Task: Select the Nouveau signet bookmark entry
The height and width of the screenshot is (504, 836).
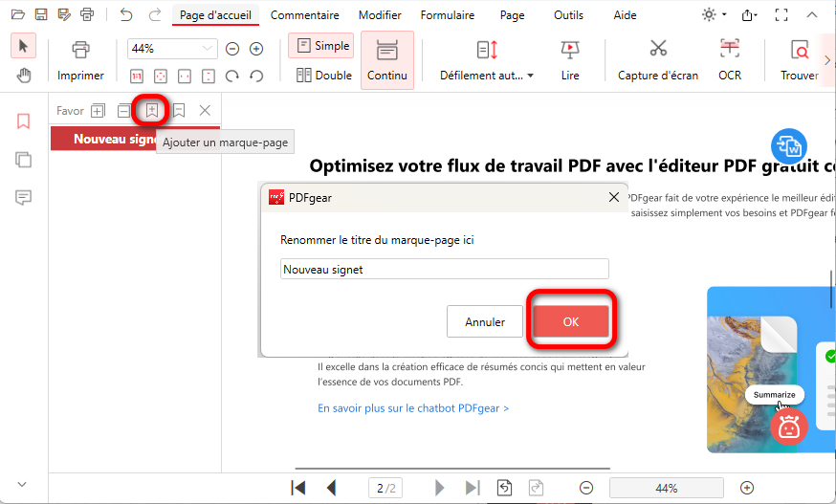Action: (x=136, y=139)
